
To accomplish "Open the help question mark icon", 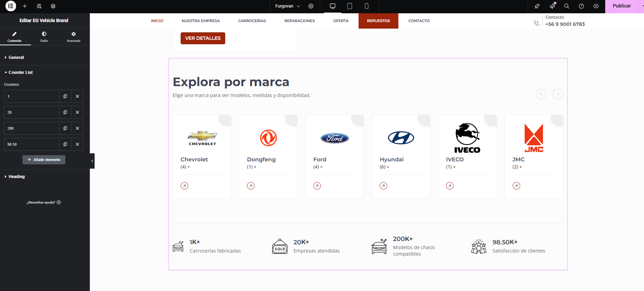I will 581,6.
